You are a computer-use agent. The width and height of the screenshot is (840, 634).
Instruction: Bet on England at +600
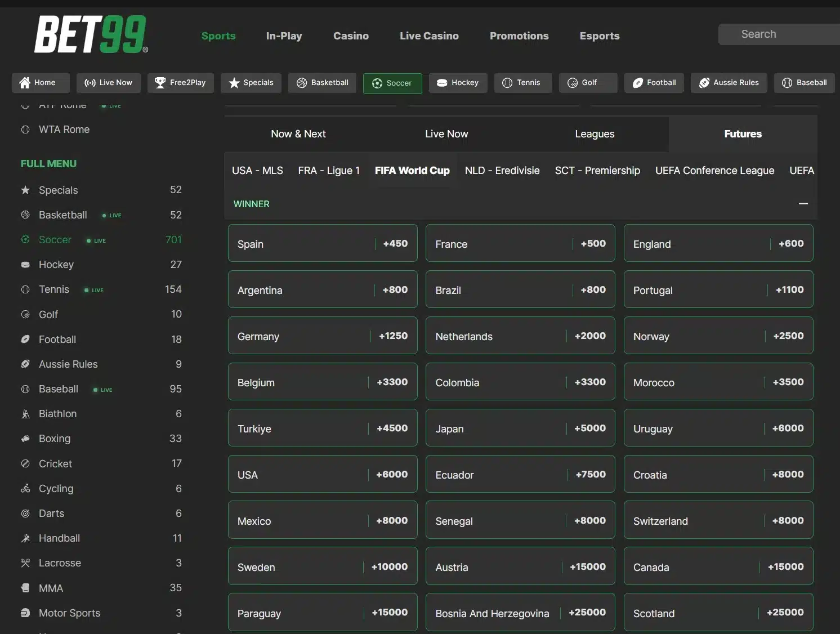718,243
